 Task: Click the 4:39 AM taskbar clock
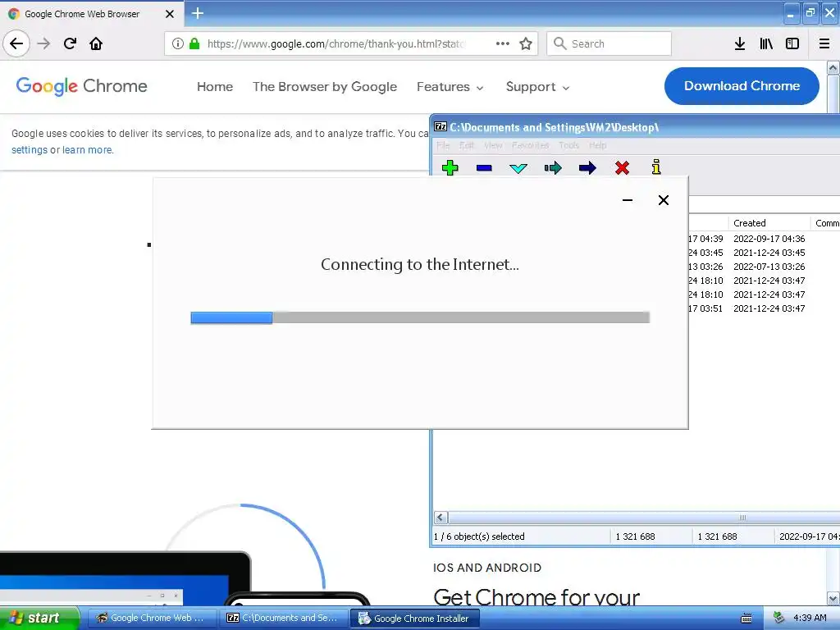[x=810, y=618]
